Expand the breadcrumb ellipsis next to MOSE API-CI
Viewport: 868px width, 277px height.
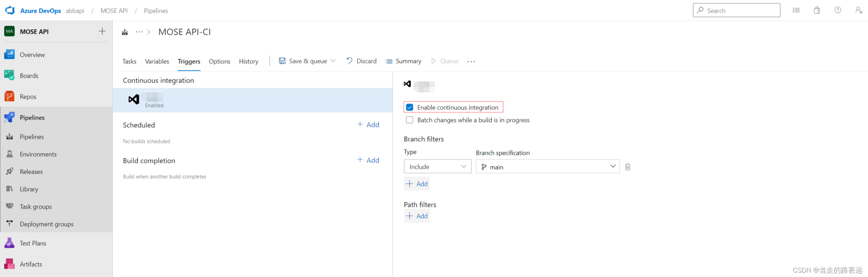139,32
